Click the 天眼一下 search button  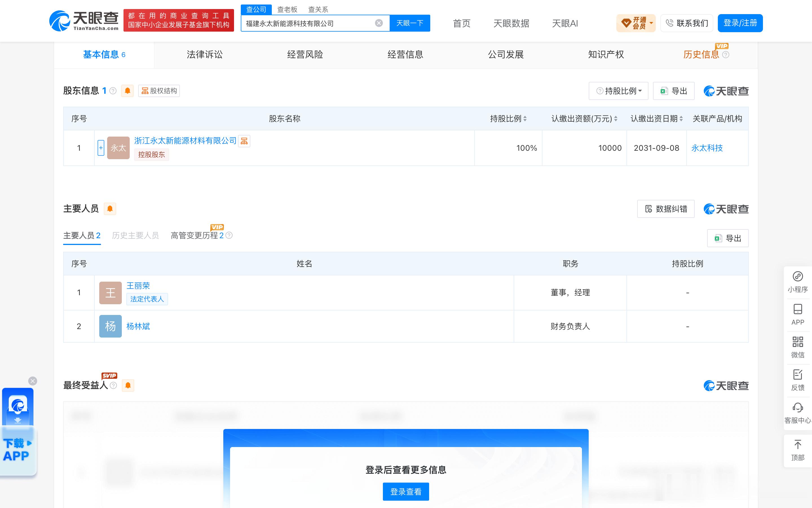tap(410, 23)
